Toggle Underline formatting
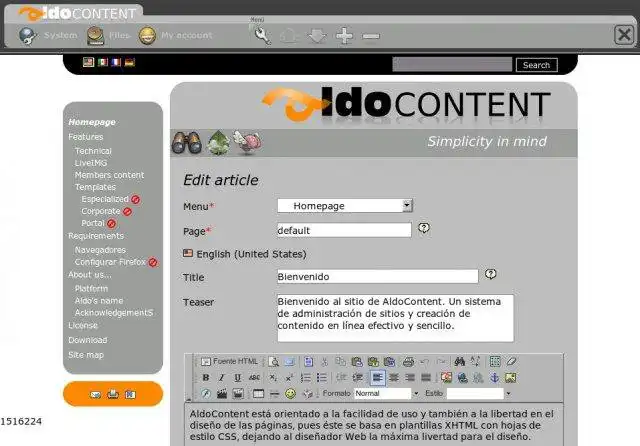640x446 pixels. 238,378
